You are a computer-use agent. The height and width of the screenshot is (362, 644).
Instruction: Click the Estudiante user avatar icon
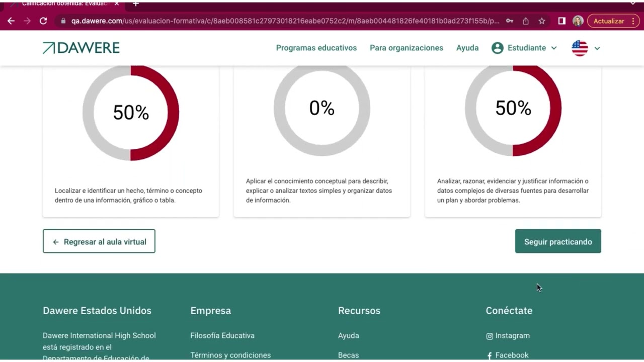tap(498, 48)
